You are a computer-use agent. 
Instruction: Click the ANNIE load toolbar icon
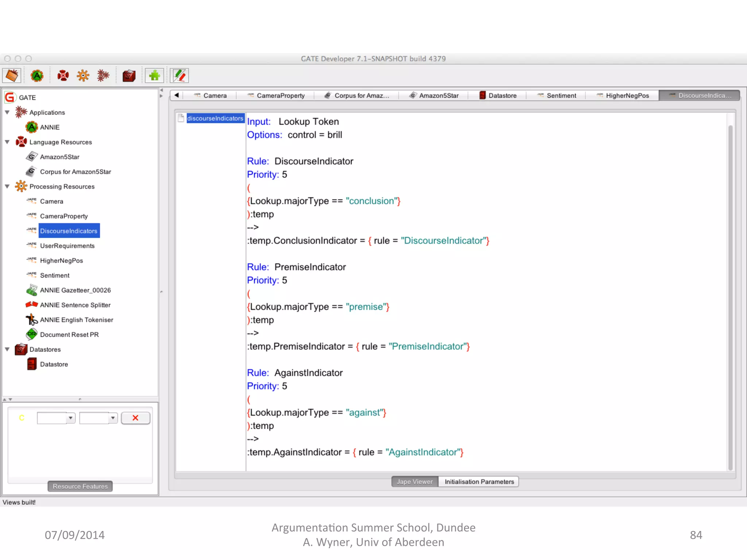37,76
